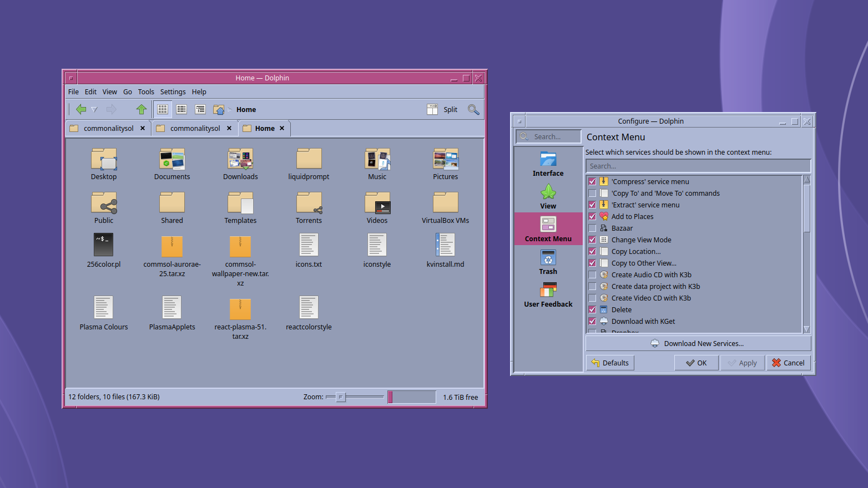868x488 pixels.
Task: Click the greyed-out forward arrow in Dolphin
Action: click(x=112, y=109)
